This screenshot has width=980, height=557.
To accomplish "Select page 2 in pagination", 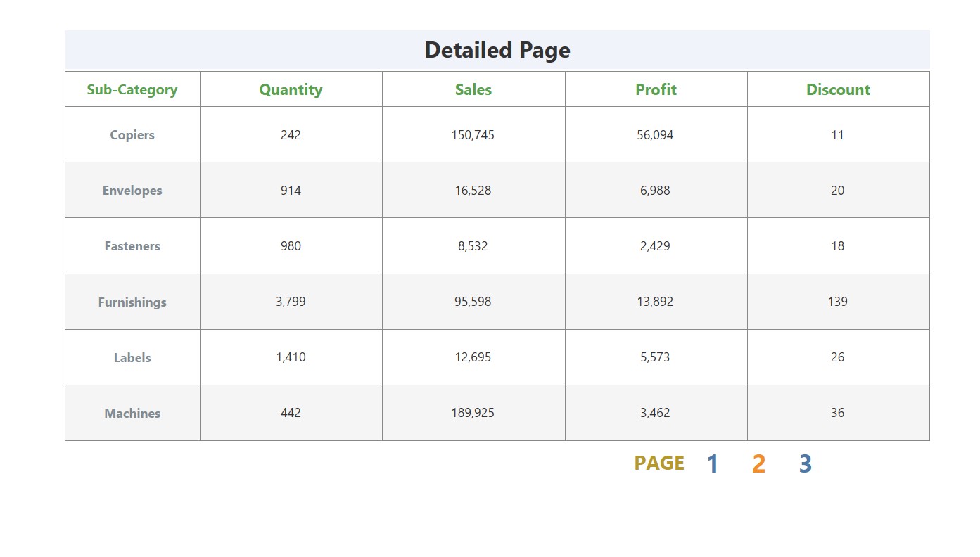I will click(758, 464).
